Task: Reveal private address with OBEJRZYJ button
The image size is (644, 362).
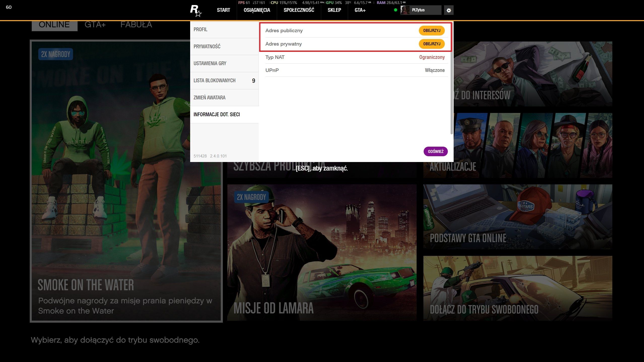Action: 431,44
